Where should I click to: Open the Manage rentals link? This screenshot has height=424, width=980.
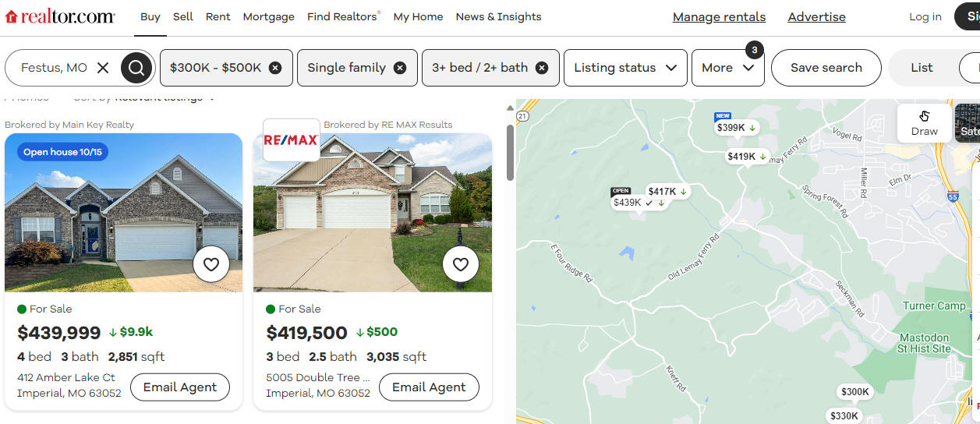pyautogui.click(x=719, y=16)
